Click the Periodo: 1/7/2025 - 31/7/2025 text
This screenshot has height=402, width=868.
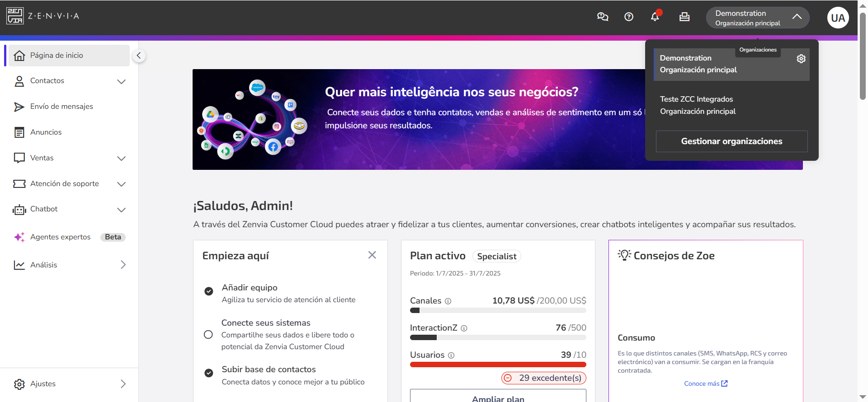455,273
